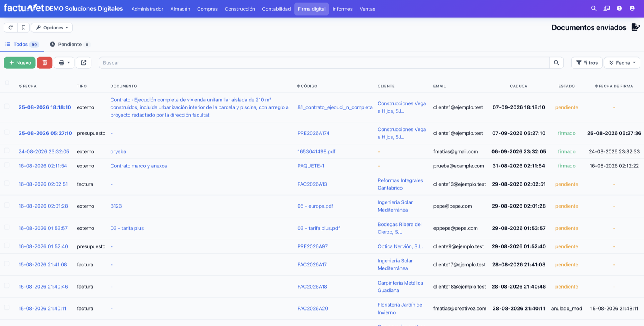Open the PRE2026A174 code link
The height and width of the screenshot is (326, 644).
click(314, 133)
